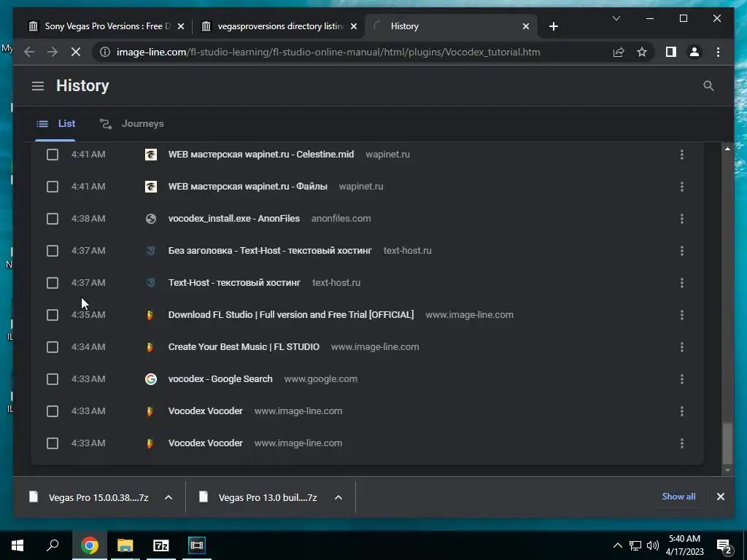
Task: Open the notification center
Action: 724,545
